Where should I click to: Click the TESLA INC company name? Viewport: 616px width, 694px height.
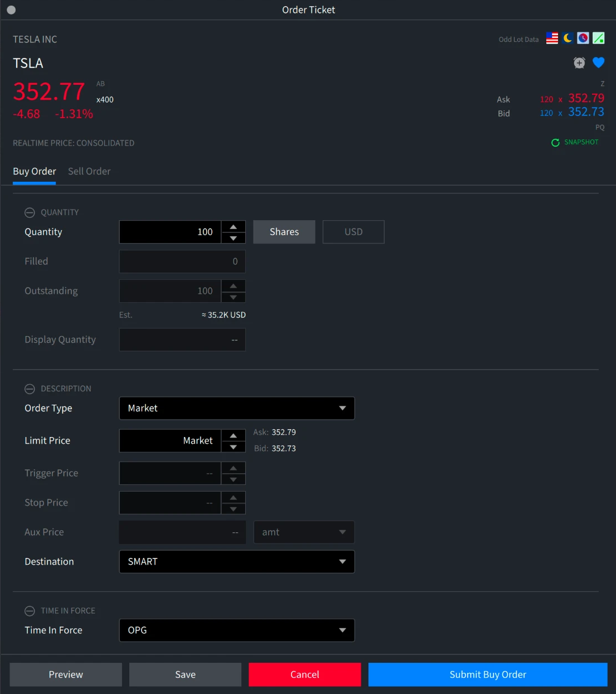(x=35, y=40)
